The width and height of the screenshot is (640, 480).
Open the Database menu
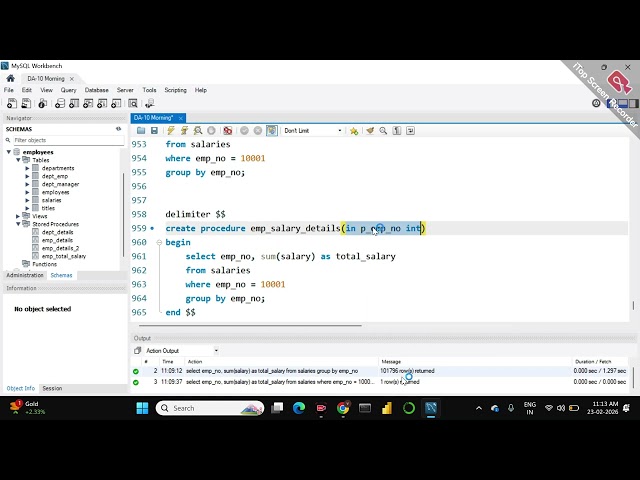click(97, 90)
